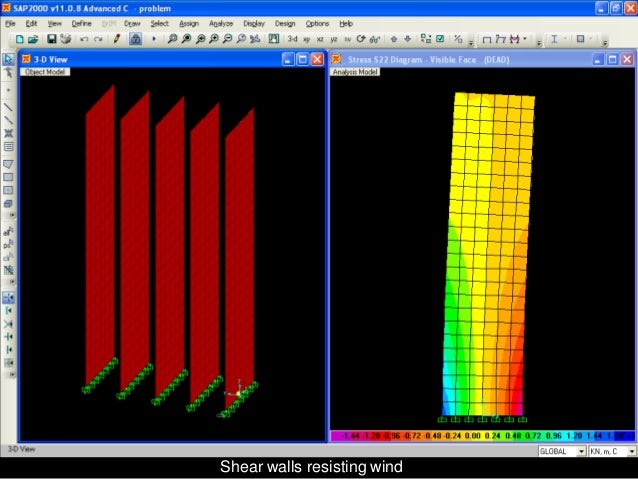Screen dimensions: 638x479
Task: Restore full view with zoom icon
Action: (186, 39)
